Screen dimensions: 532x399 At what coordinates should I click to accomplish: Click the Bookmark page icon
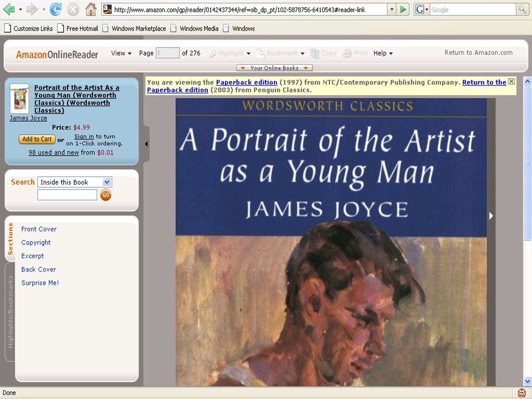coord(260,53)
